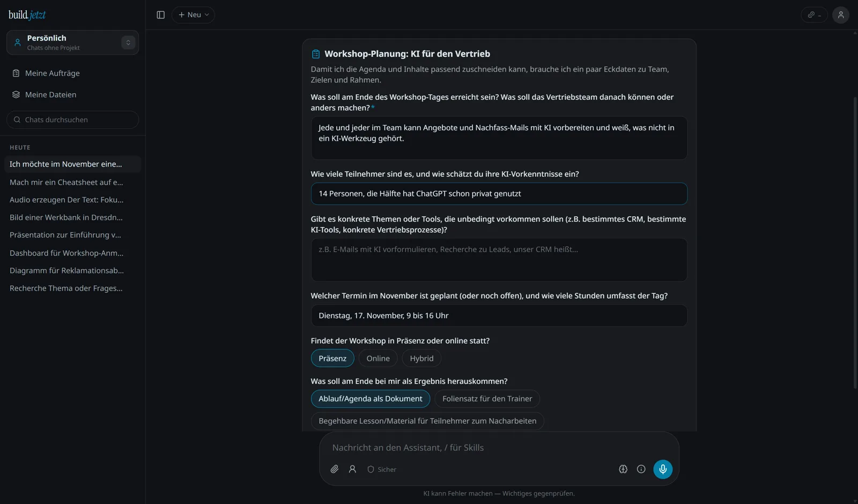Click the search magnifier icon
The height and width of the screenshot is (504, 858).
click(17, 120)
